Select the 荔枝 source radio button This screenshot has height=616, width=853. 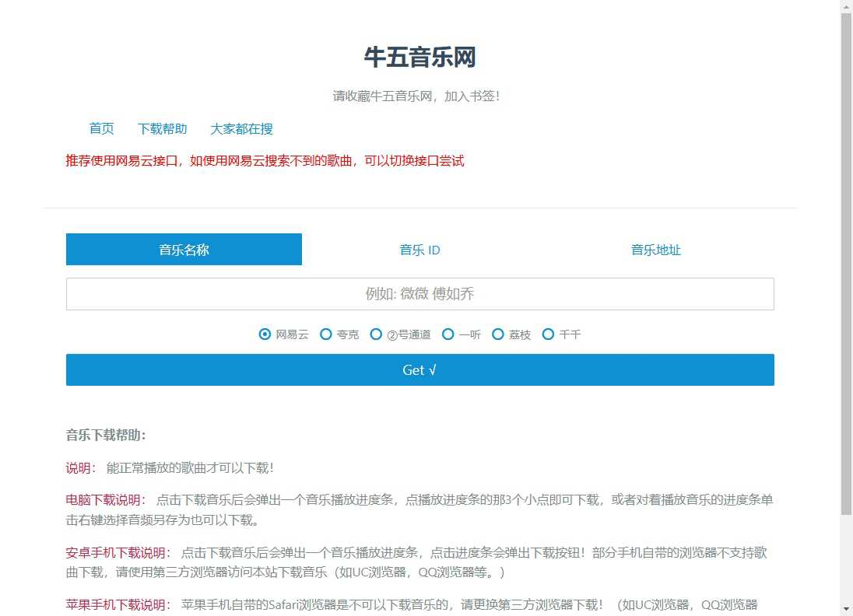[x=498, y=334]
